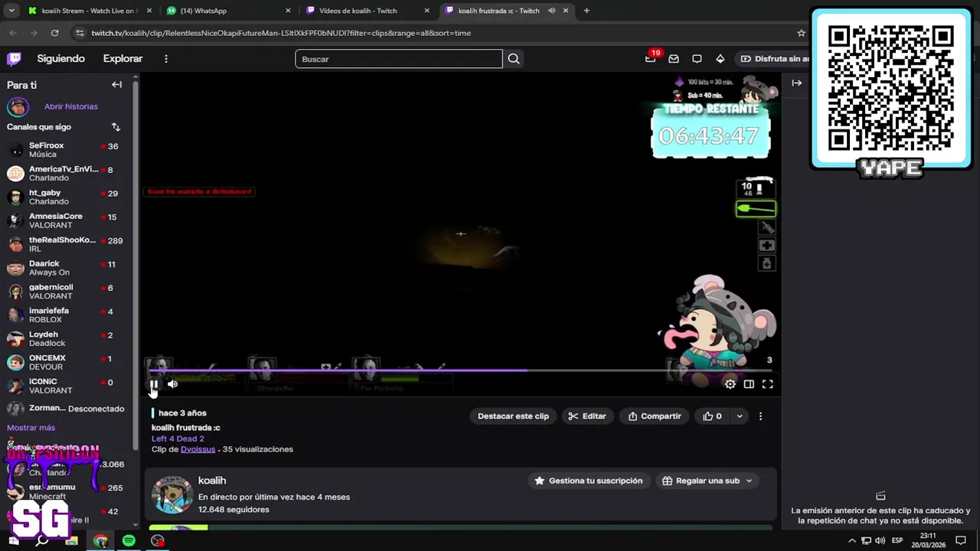Viewport: 980px width, 551px height.
Task: Open iCONiC channel in the sidebar
Action: (x=67, y=386)
